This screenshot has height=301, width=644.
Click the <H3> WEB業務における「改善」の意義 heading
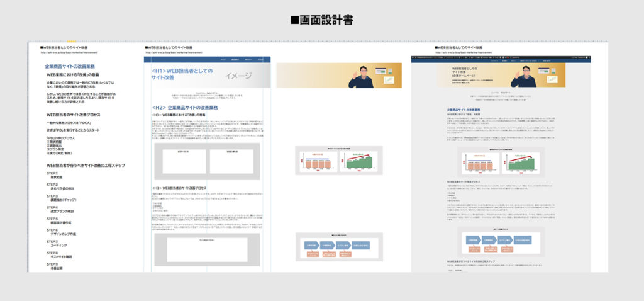(x=178, y=115)
